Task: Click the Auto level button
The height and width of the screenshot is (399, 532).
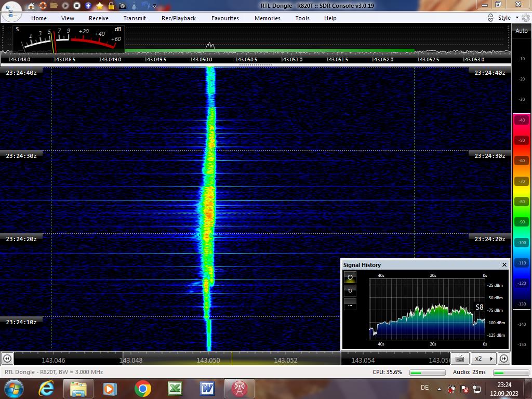Action: 521,31
